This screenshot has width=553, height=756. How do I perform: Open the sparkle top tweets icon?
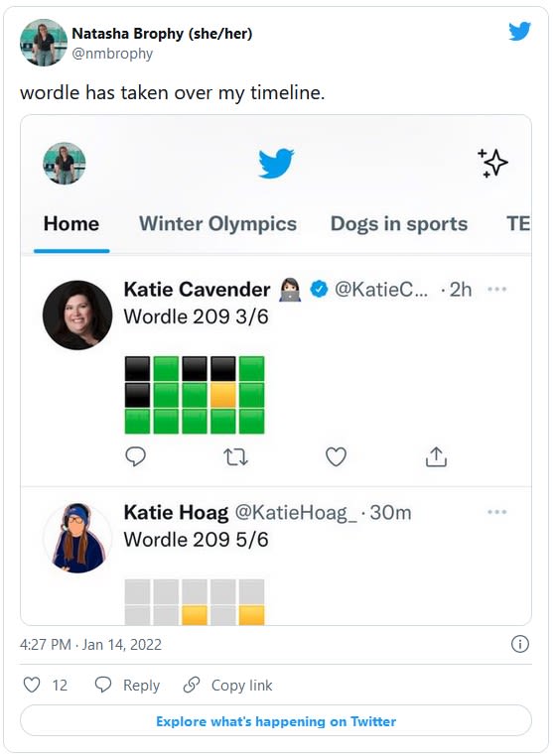click(492, 163)
